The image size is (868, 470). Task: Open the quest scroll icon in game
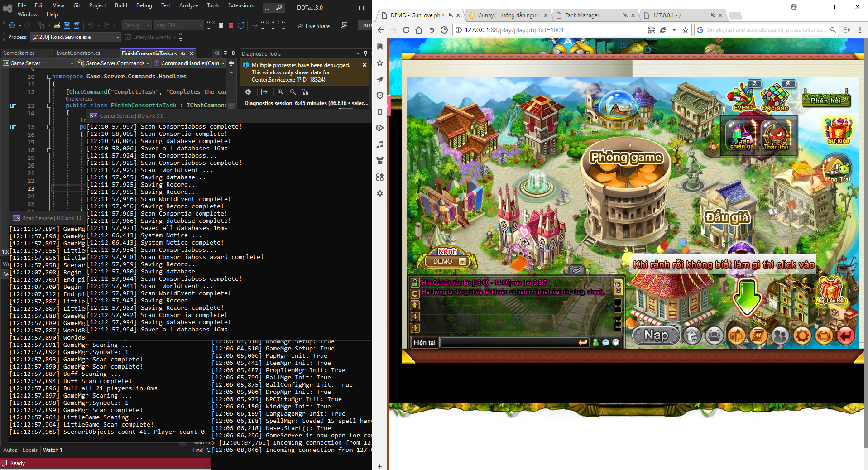coord(758,336)
